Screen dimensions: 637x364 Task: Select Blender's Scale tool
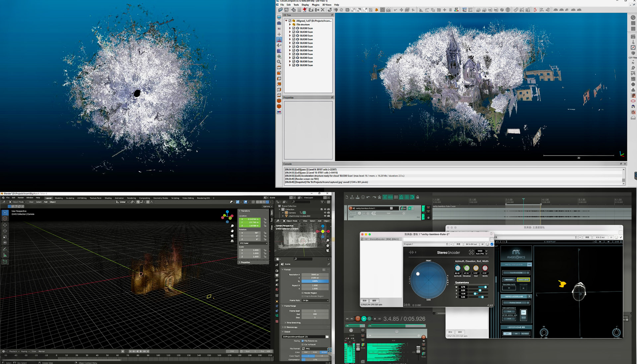[5, 237]
